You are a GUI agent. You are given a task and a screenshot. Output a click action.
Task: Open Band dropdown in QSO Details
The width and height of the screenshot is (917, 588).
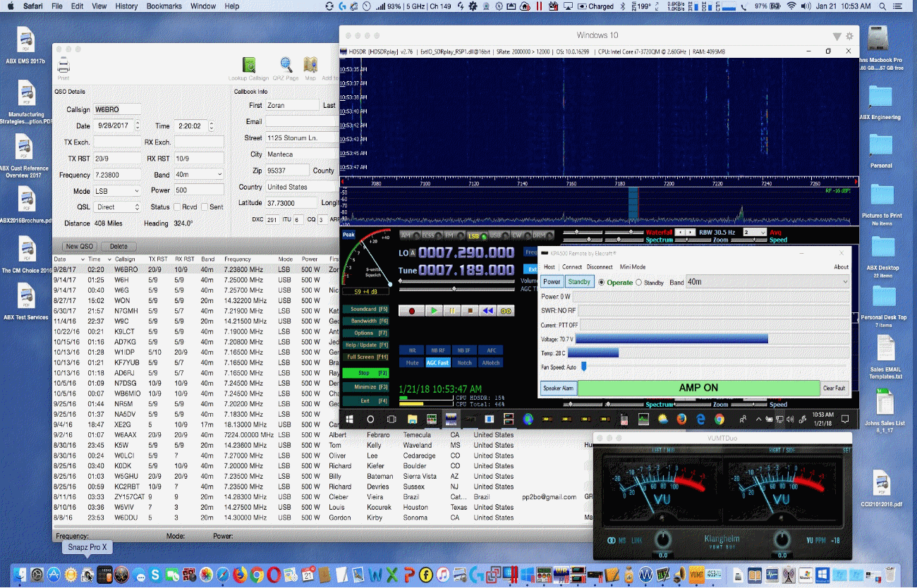[x=198, y=174]
